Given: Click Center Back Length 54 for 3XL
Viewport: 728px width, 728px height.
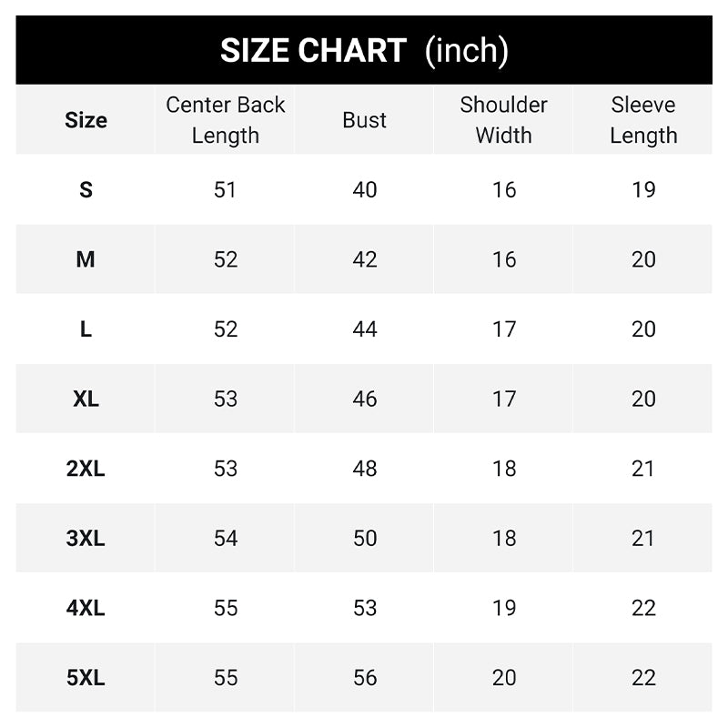Looking at the screenshot, I should pos(226,538).
